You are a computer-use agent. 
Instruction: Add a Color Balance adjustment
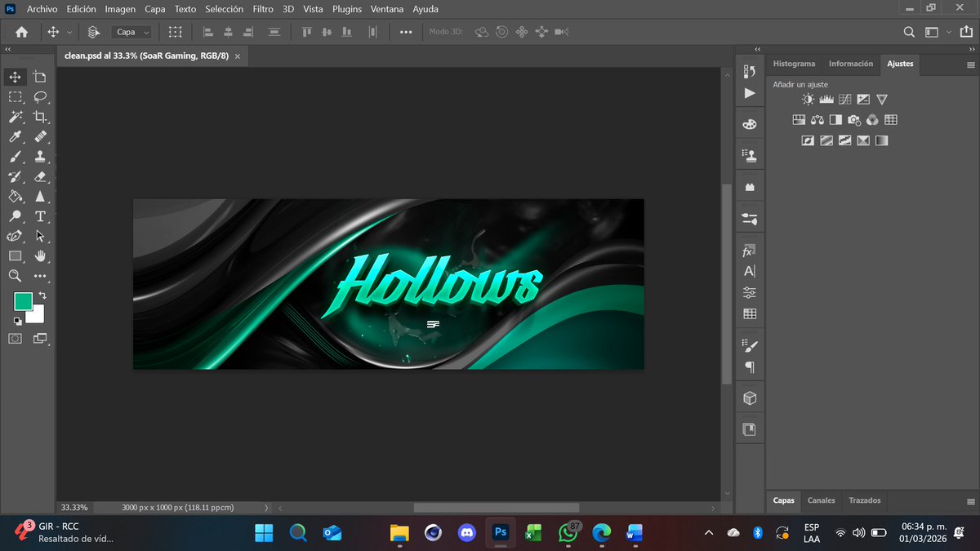817,120
